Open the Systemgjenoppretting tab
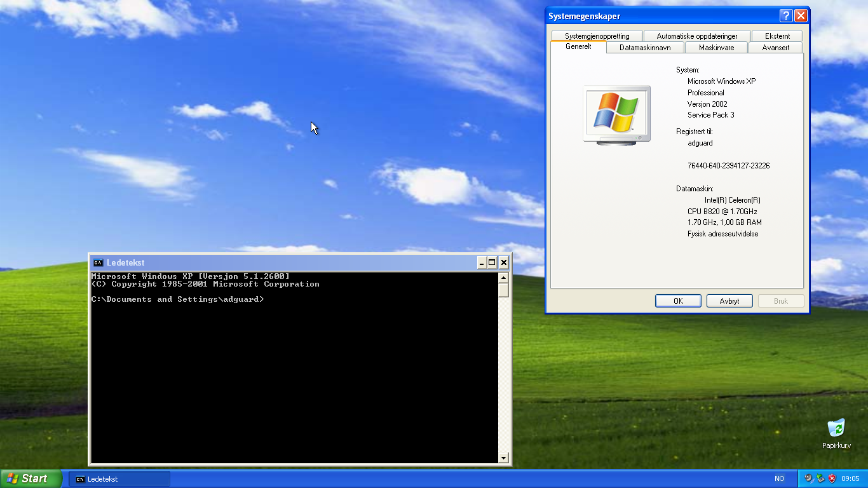 coord(596,36)
